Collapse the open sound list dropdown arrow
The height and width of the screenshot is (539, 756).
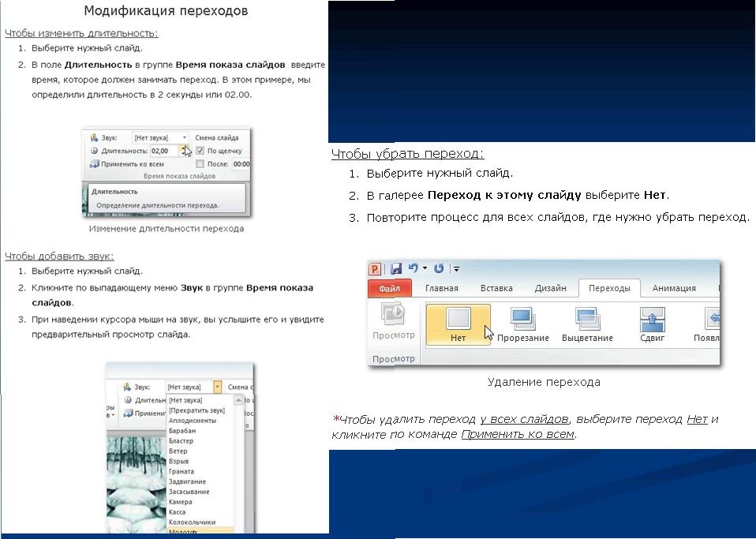pos(217,387)
